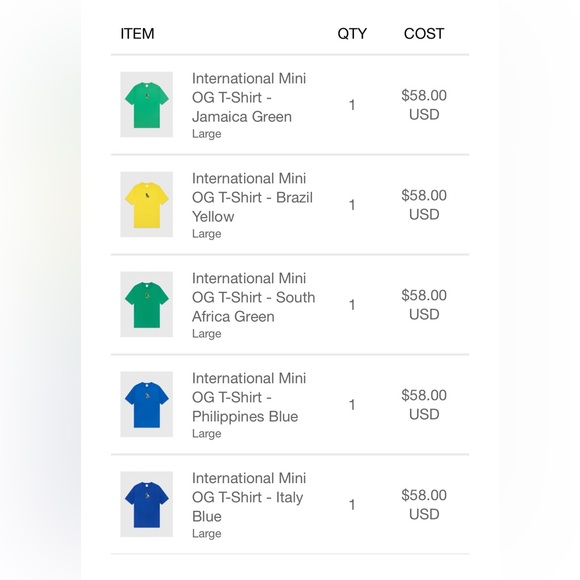Open the Italy Blue t-shirt thumbnail
The height and width of the screenshot is (580, 580).
(146, 504)
